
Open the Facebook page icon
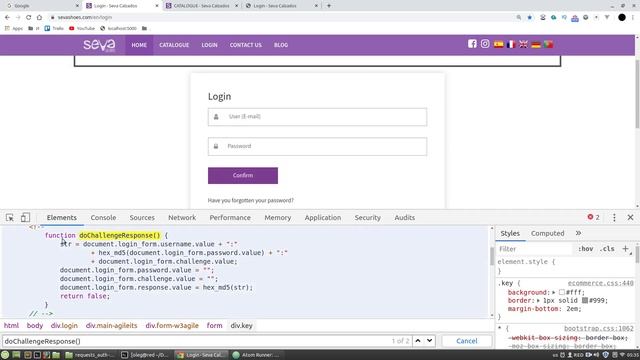472,44
